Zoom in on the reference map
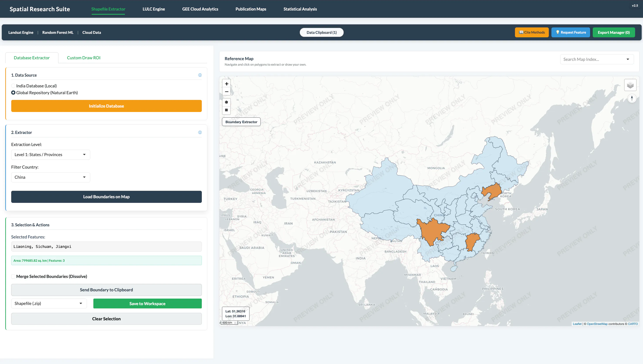643x364 pixels. pos(226,84)
